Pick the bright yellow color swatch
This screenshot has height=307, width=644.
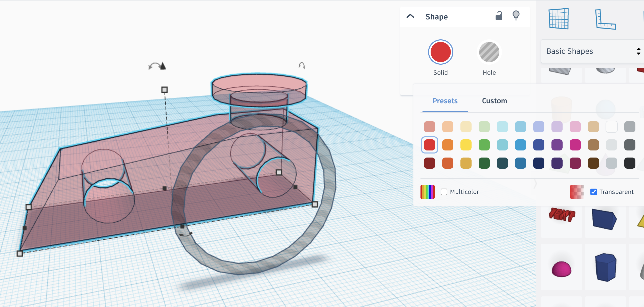point(466,145)
